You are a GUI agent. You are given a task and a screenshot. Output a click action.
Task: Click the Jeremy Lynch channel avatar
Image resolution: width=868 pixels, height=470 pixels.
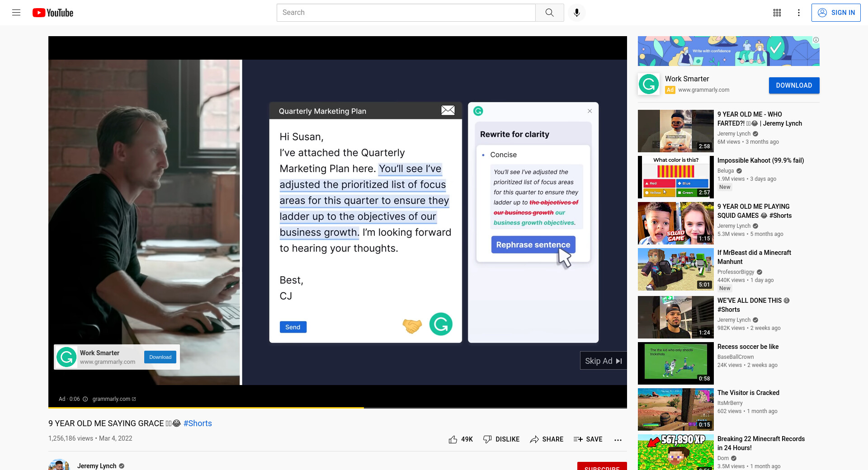(59, 465)
